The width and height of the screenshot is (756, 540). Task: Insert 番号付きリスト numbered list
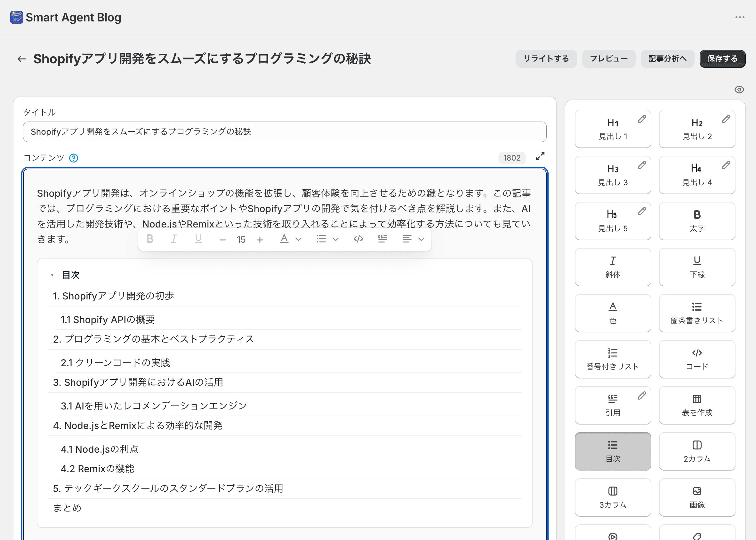[x=613, y=359]
